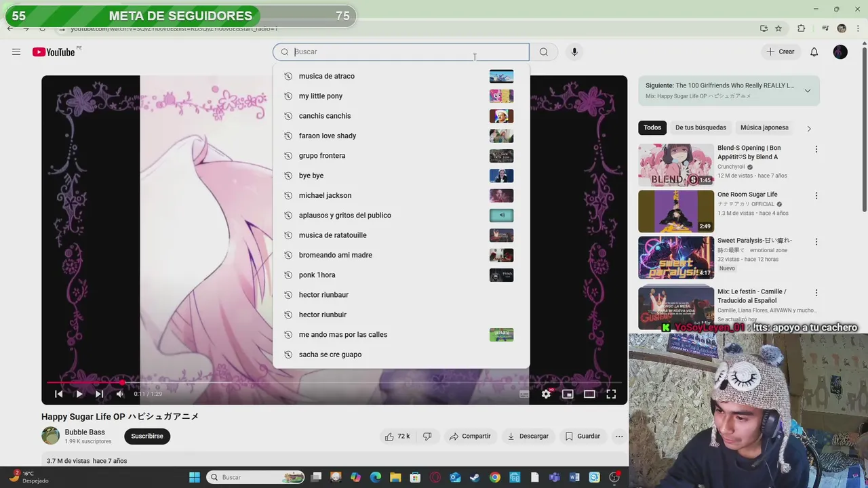
Task: Focus the Buscar search field
Action: coord(401,52)
